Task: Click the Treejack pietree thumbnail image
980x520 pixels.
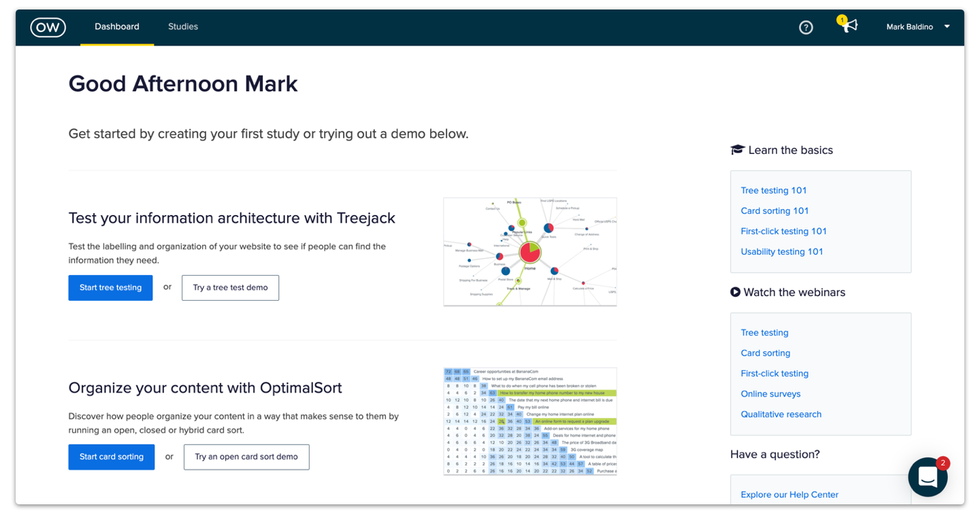Action: pos(530,252)
